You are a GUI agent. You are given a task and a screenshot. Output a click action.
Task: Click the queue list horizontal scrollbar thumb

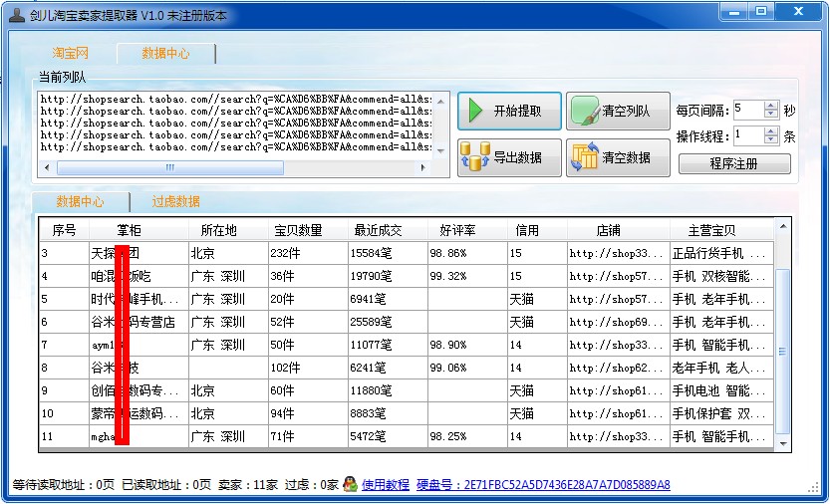(170, 167)
